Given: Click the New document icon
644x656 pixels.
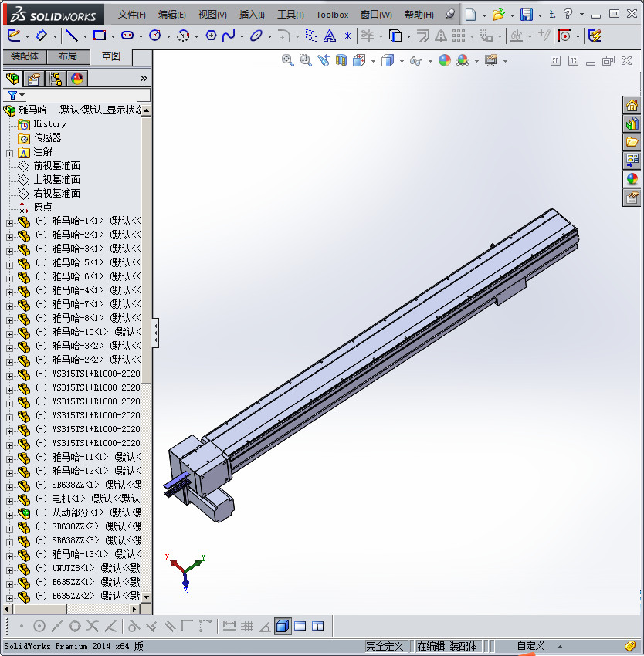Looking at the screenshot, I should point(471,15).
